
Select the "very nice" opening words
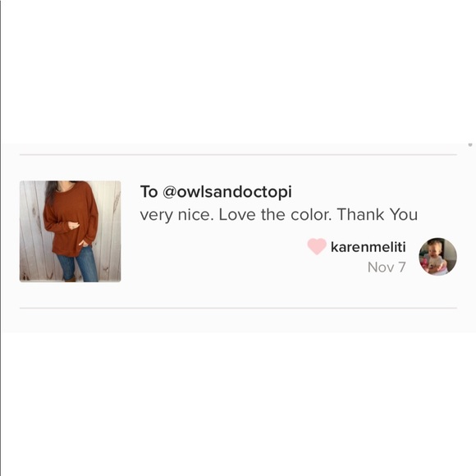click(175, 215)
